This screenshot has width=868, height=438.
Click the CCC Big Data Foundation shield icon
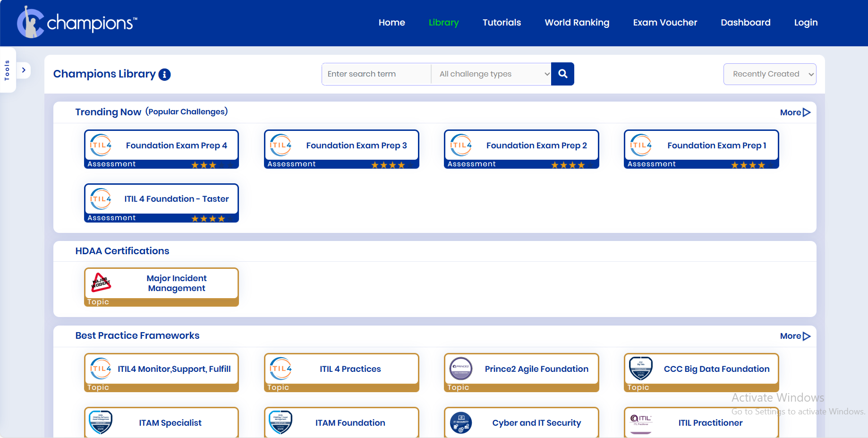(641, 369)
